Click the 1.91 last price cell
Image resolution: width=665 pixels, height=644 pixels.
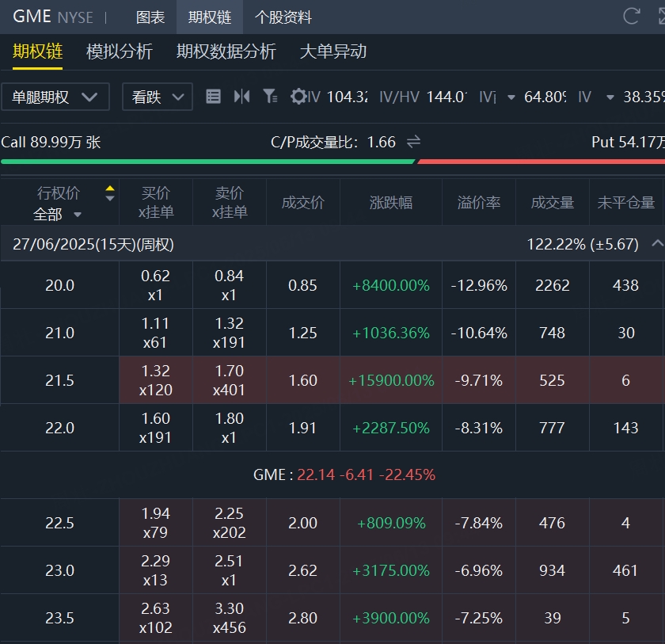coord(302,428)
